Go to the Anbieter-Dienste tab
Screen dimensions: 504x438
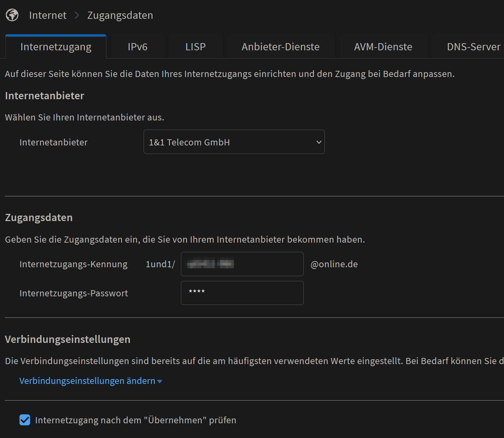pyautogui.click(x=280, y=47)
